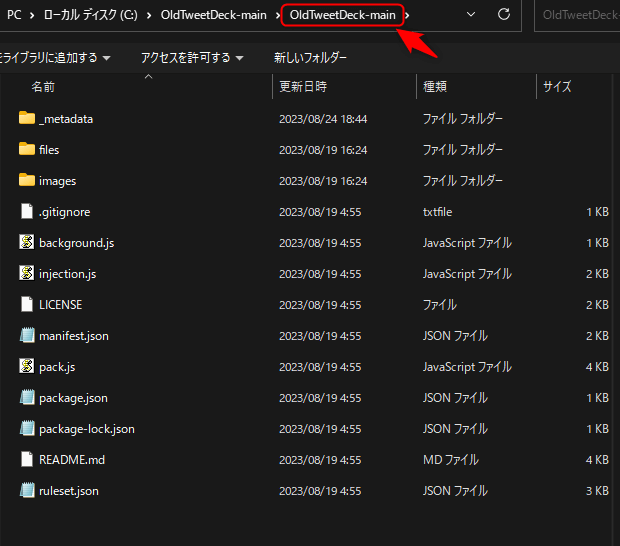620x546 pixels.
Task: Expand the chevron after ローカル ディスク (C:)
Action: coord(149,15)
